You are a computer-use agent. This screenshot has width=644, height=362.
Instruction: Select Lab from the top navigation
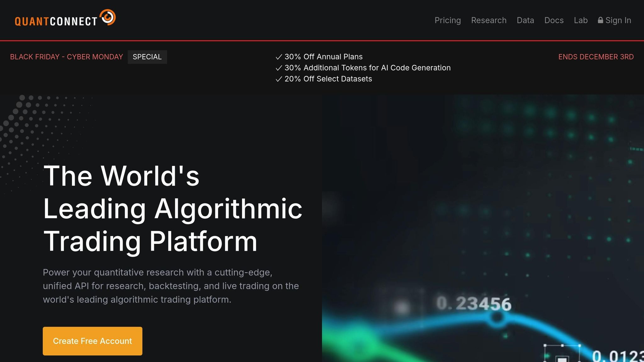[580, 20]
